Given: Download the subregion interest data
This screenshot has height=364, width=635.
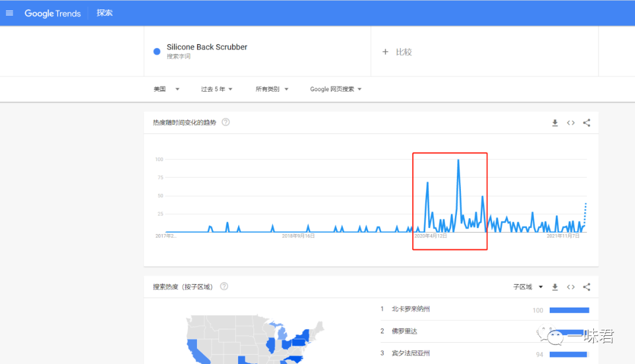Looking at the screenshot, I should point(554,287).
